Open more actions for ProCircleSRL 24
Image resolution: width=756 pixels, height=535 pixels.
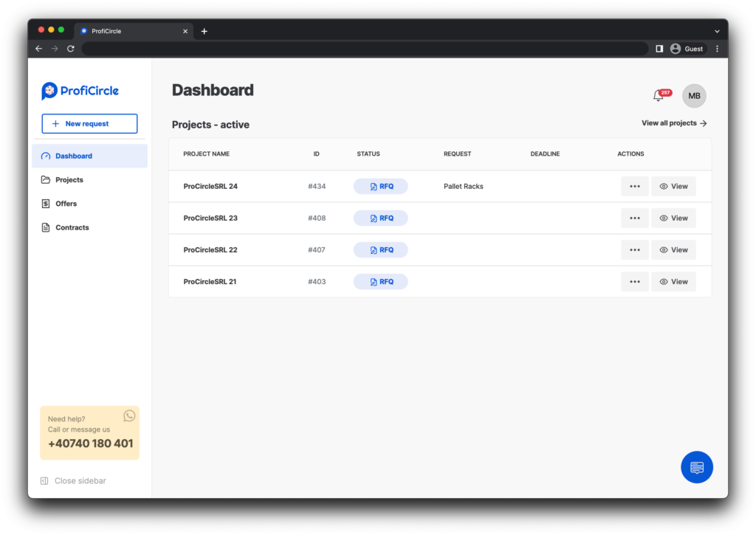click(634, 187)
